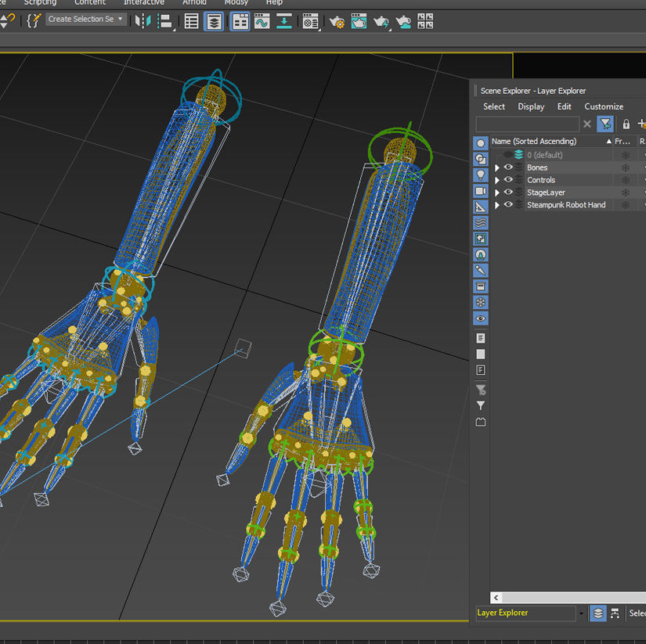
Task: Open the Autodesk A360 gallery icon
Action: tap(425, 21)
